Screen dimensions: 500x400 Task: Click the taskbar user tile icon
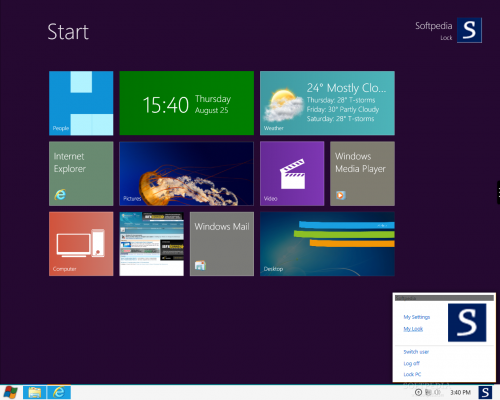pos(485,393)
